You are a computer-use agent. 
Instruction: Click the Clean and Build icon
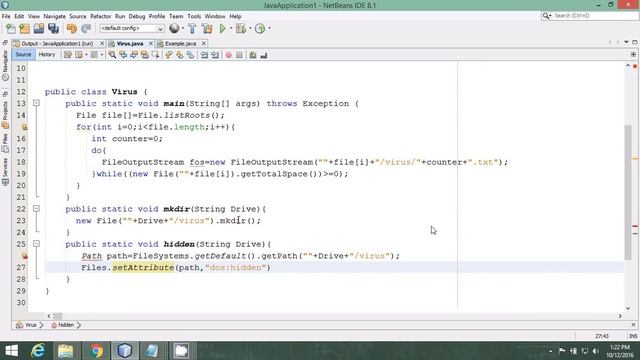click(207, 28)
